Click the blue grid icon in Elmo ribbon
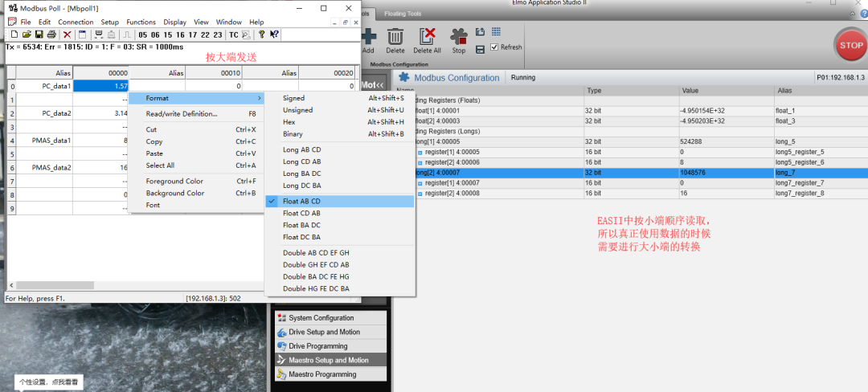 tap(496, 32)
